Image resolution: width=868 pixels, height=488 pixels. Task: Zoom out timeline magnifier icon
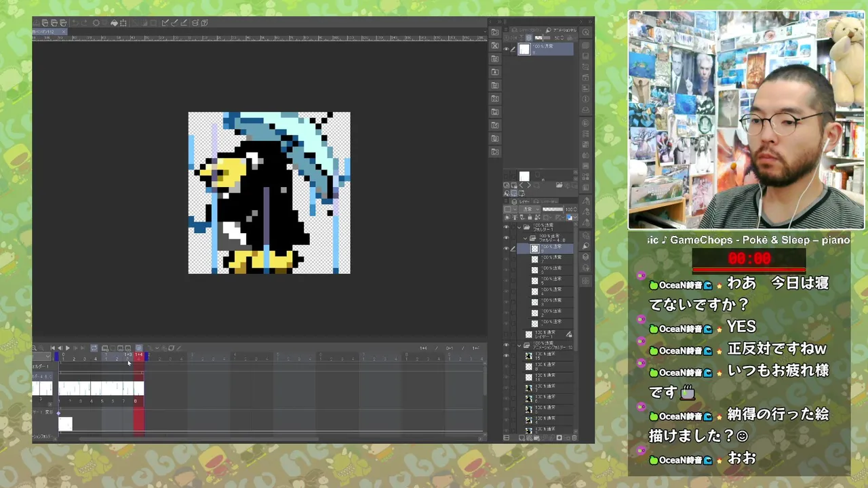click(34, 348)
